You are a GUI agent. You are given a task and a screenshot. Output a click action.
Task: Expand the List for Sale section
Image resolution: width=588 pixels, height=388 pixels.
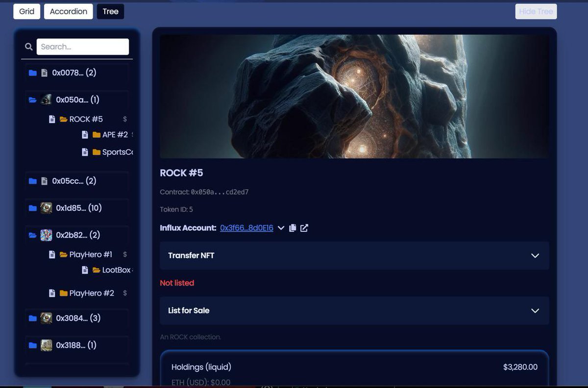pos(354,310)
